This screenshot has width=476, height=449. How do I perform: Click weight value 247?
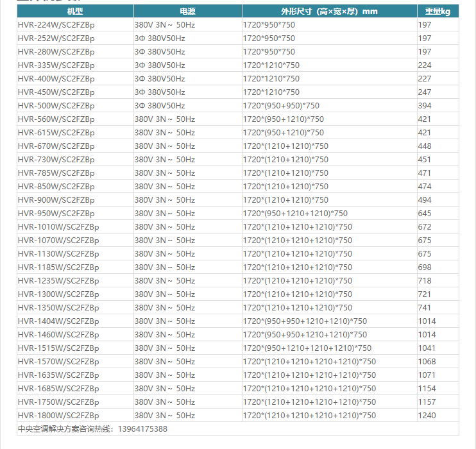click(x=425, y=92)
